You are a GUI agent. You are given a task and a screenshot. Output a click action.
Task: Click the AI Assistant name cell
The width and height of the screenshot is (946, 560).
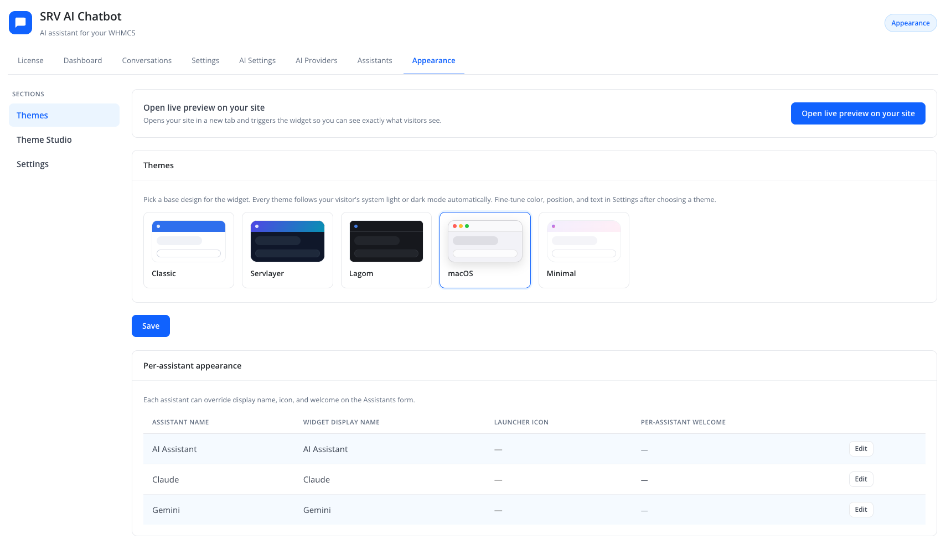point(174,449)
